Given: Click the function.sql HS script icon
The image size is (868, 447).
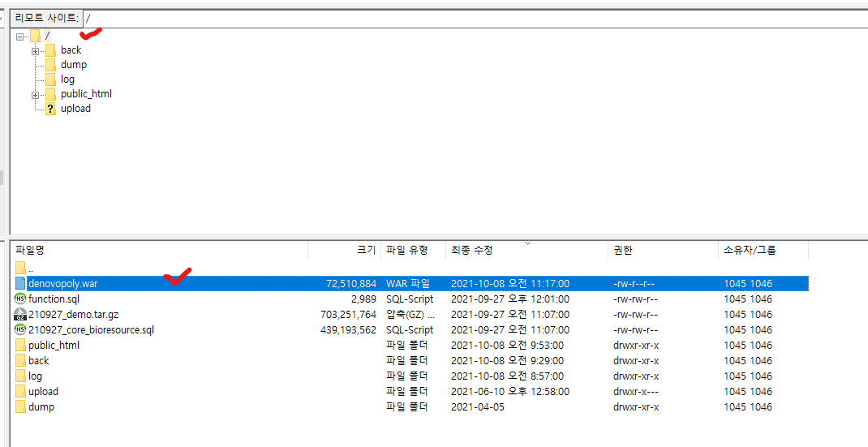Looking at the screenshot, I should [20, 299].
